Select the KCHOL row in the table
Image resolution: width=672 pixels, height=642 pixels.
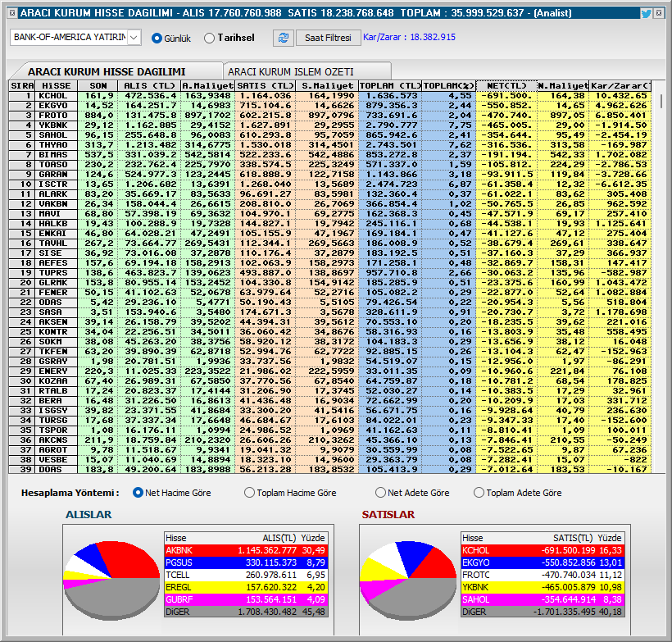pyautogui.click(x=330, y=96)
